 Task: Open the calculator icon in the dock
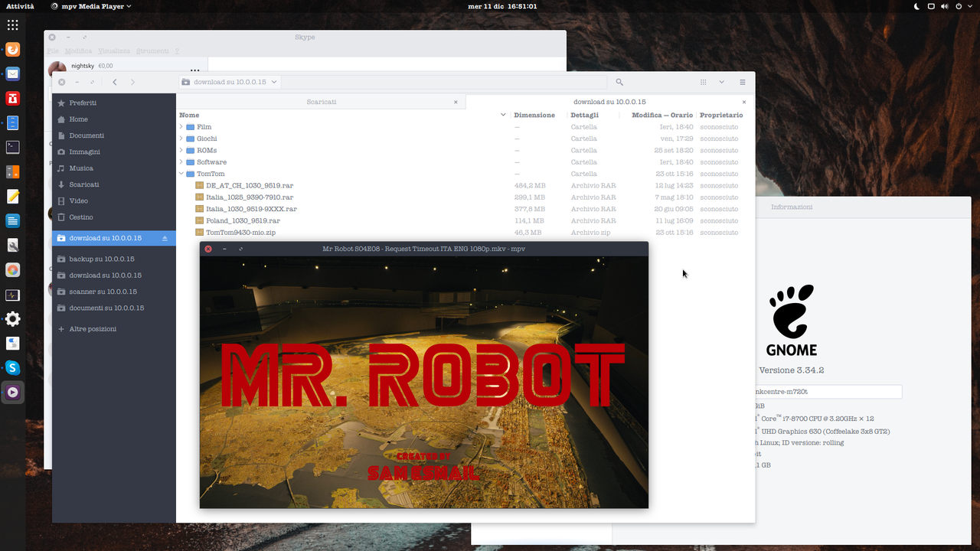[x=12, y=172]
